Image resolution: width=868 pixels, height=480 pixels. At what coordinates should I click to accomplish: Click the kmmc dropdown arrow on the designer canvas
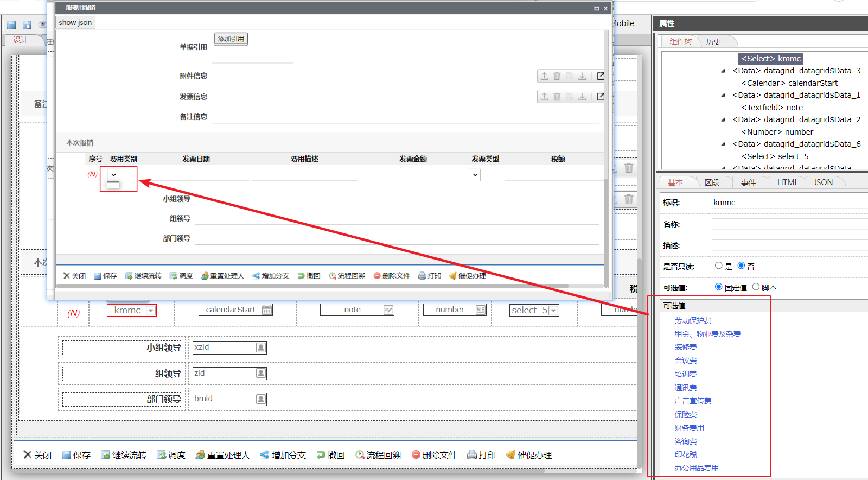151,311
